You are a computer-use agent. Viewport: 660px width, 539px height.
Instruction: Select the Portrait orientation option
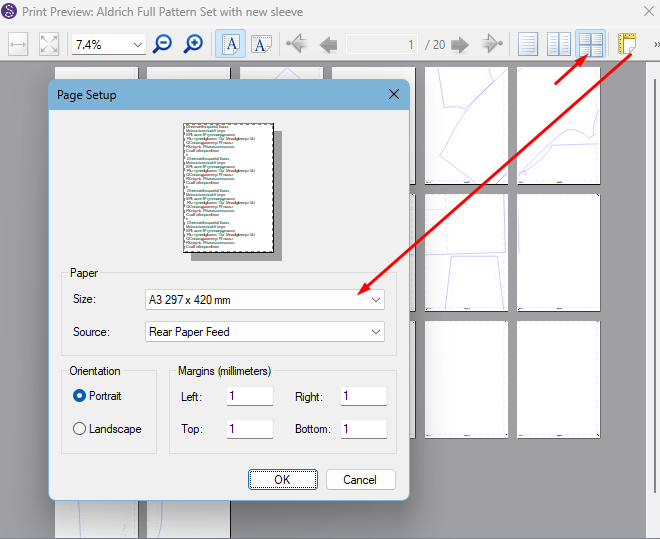81,396
